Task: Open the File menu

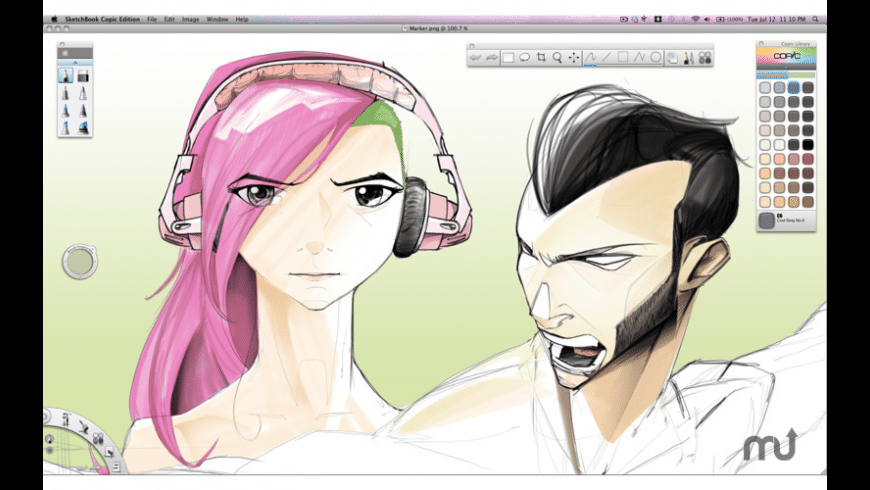Action: (152, 19)
